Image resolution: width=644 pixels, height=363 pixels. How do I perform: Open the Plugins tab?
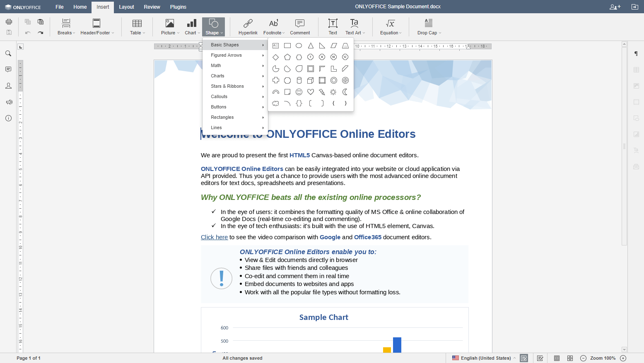coord(178,7)
